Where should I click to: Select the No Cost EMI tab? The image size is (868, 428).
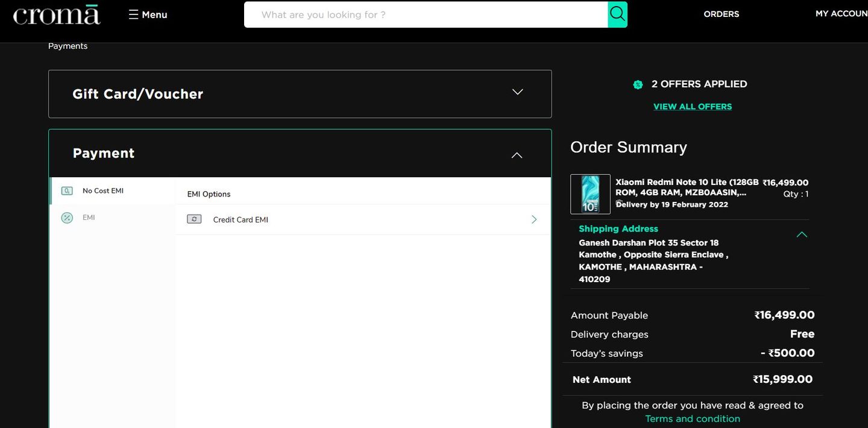click(x=103, y=191)
